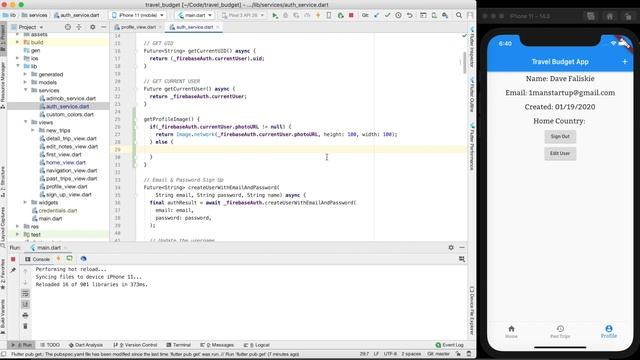Expand the models folder
The height and width of the screenshot is (360, 640).
pos(25,82)
